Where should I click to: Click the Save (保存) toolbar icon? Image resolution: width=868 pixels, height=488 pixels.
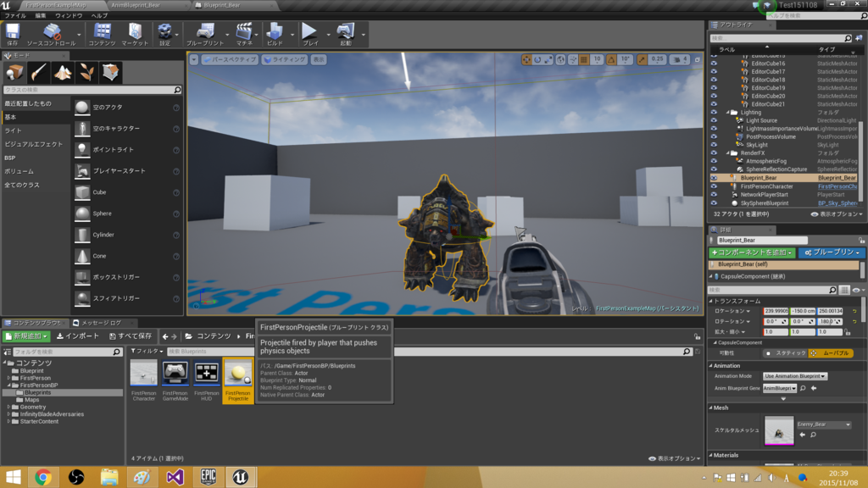pos(12,34)
